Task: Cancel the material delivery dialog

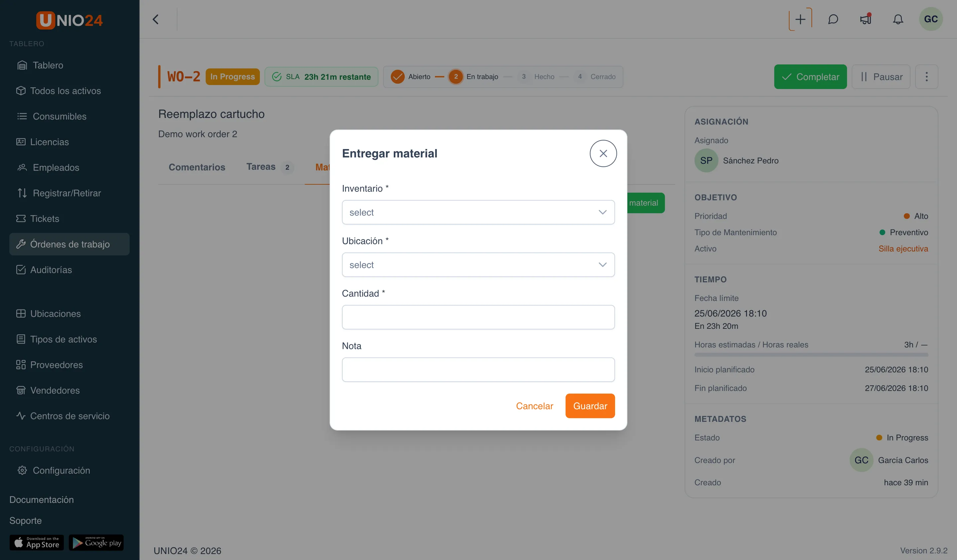Action: click(x=534, y=406)
